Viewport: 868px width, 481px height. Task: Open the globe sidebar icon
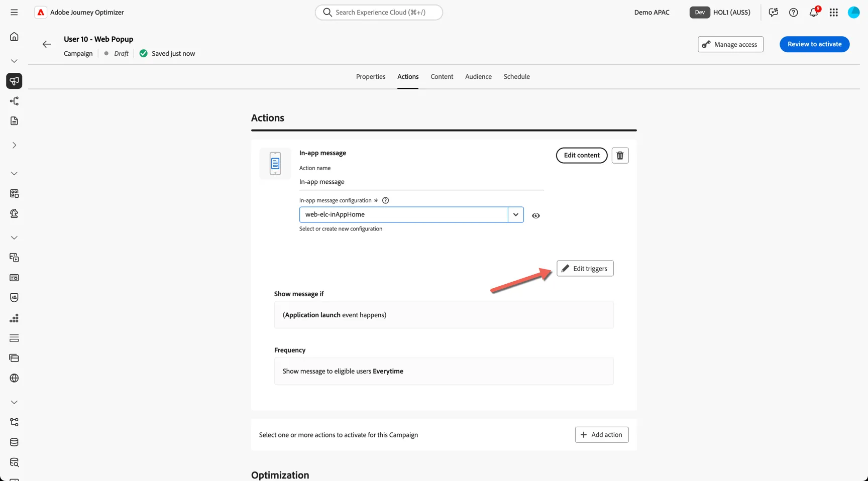click(x=14, y=378)
